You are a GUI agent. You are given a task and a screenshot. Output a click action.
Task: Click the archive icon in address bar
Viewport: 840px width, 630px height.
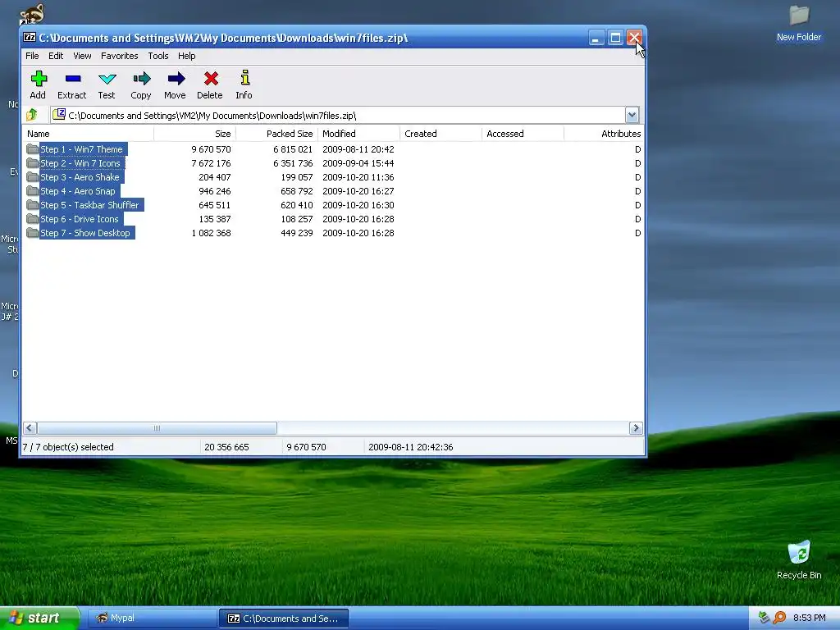pyautogui.click(x=59, y=115)
